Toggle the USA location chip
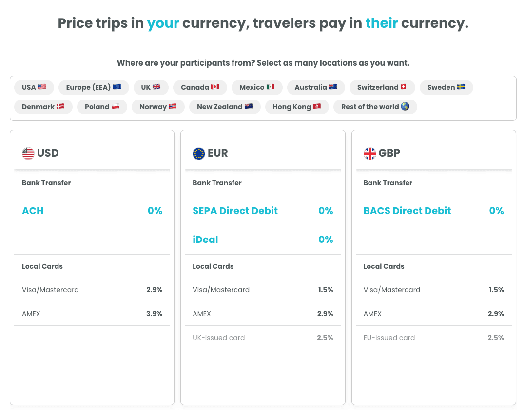The height and width of the screenshot is (420, 525). (34, 87)
